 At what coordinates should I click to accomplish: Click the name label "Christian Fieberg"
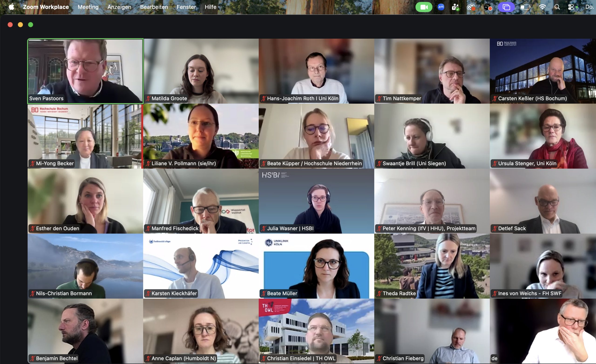click(x=403, y=358)
